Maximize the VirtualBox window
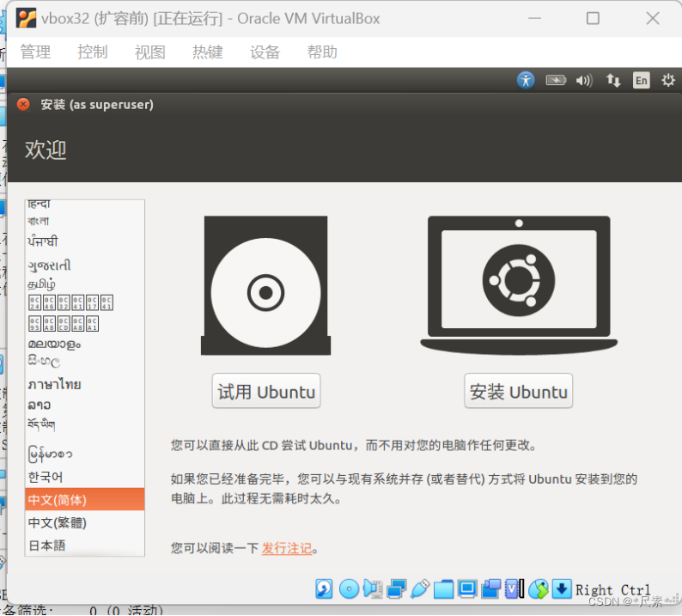Screen dimensions: 682x616 pyautogui.click(x=593, y=18)
